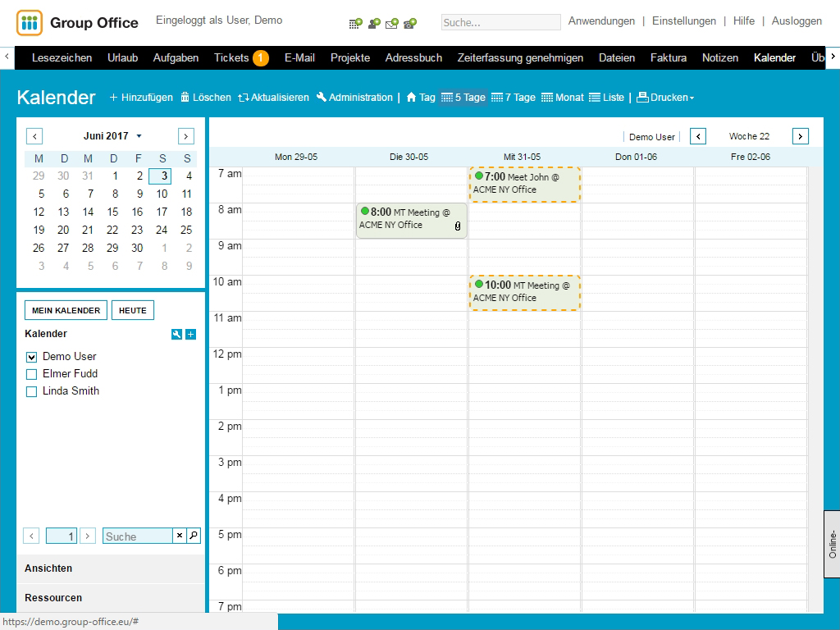
Task: Switch to the Monat calendar view
Action: tap(562, 98)
